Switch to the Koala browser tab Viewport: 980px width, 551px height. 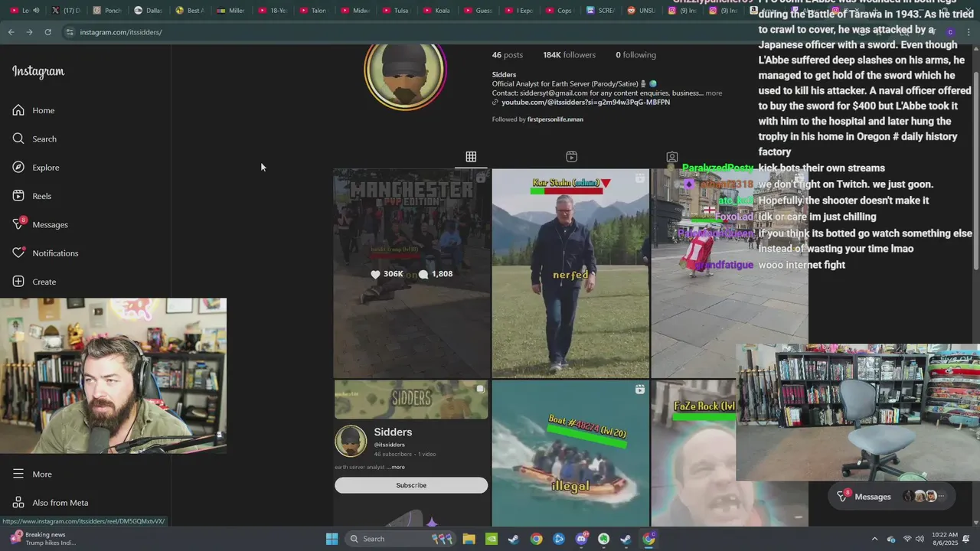click(438, 11)
